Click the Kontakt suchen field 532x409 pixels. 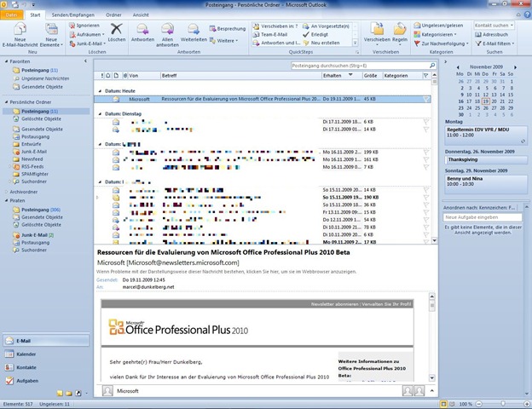click(x=494, y=25)
